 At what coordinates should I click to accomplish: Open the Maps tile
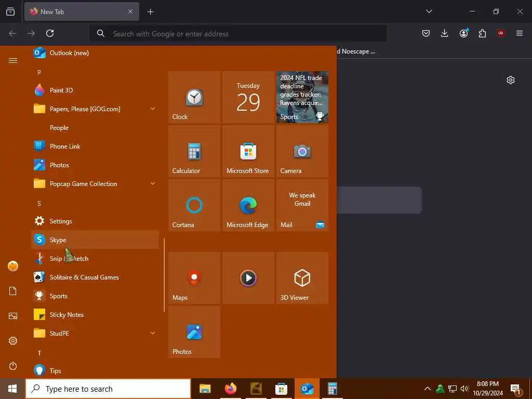(194, 278)
